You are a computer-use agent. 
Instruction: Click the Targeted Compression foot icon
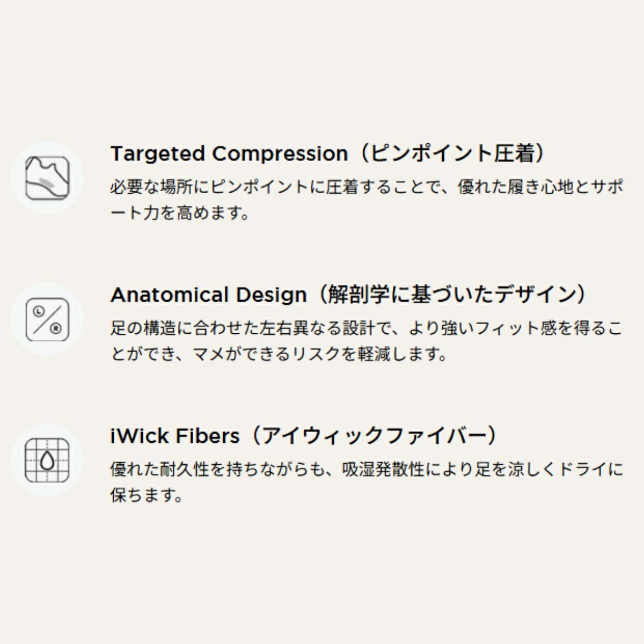coord(47,177)
